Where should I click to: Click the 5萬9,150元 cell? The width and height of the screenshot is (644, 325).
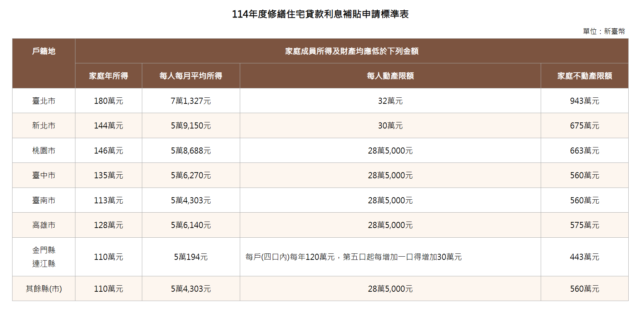pyautogui.click(x=191, y=126)
